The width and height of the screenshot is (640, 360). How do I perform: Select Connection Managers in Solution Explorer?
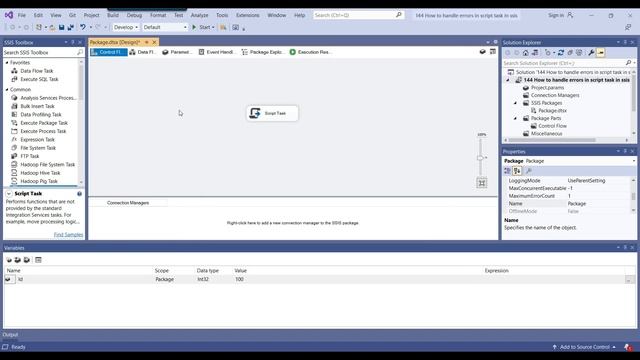point(554,96)
